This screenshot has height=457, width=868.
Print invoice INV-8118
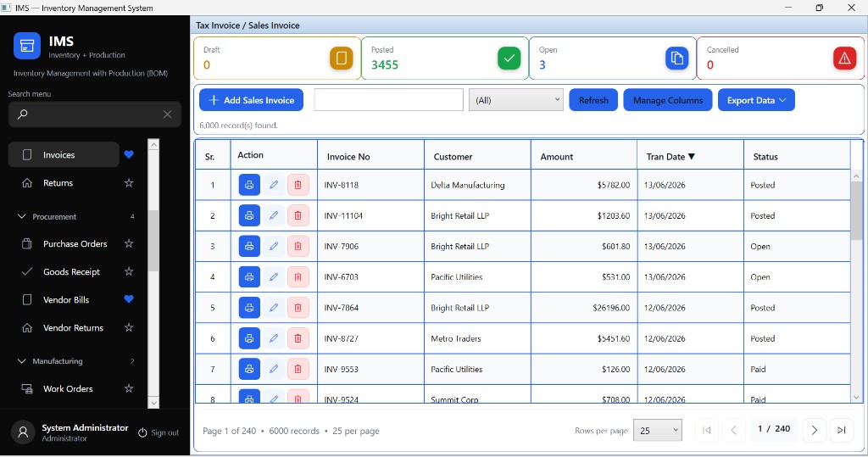click(249, 185)
